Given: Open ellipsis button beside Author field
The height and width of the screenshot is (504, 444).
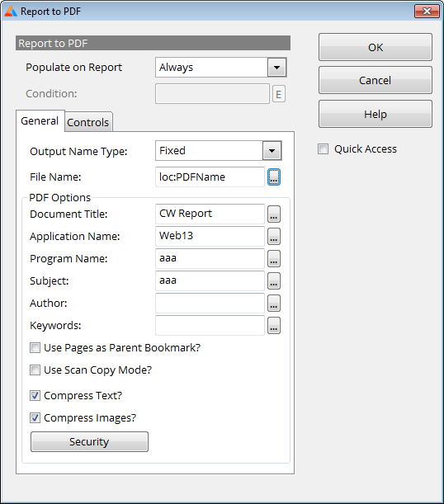Looking at the screenshot, I should coord(274,303).
